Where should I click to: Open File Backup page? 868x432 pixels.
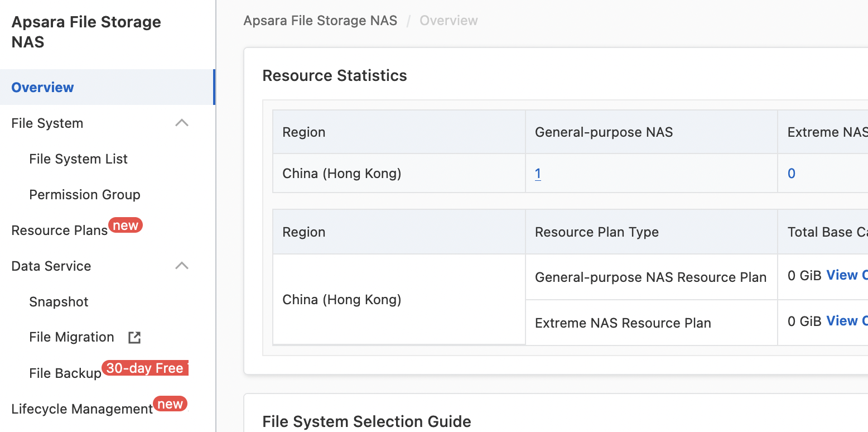tap(65, 373)
